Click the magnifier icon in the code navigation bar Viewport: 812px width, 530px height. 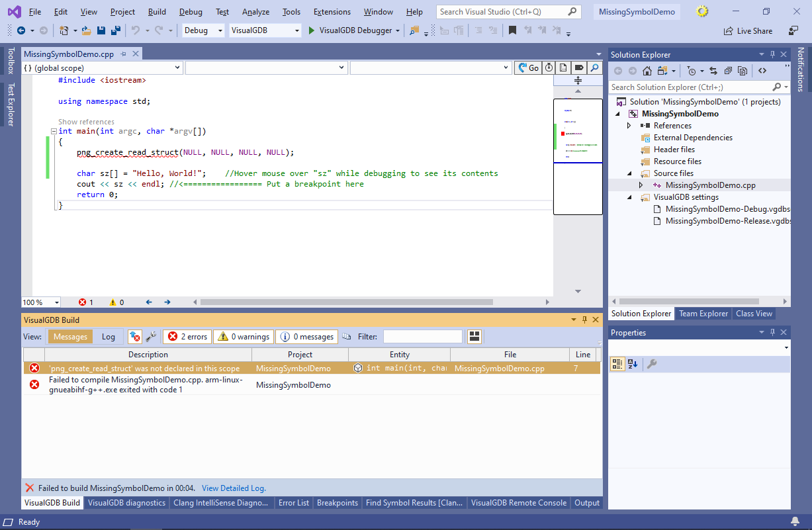594,67
